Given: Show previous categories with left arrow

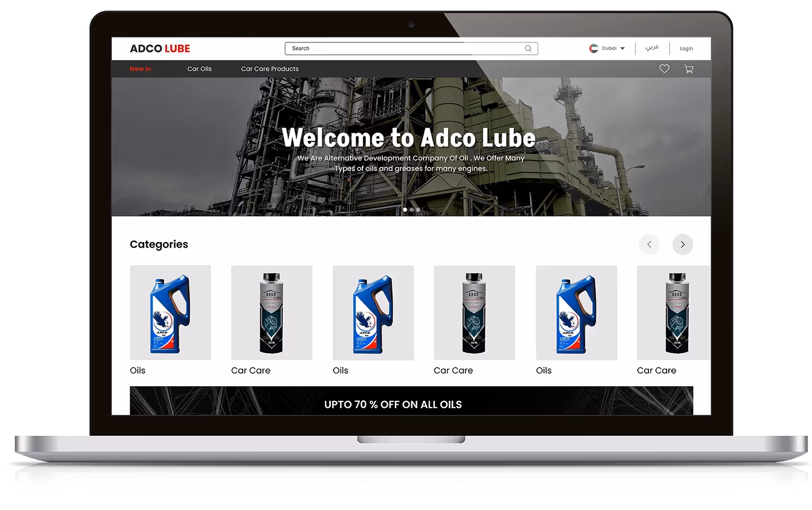Looking at the screenshot, I should (649, 244).
